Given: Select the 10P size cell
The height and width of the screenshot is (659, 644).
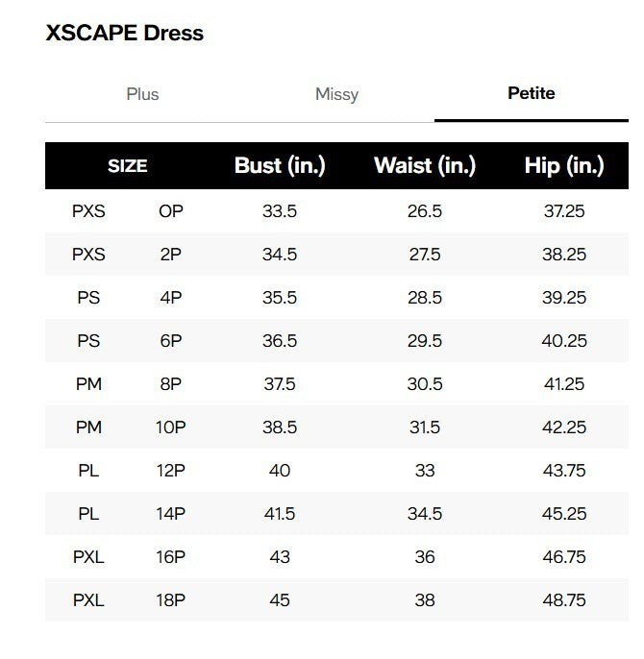Looking at the screenshot, I should (x=170, y=427).
